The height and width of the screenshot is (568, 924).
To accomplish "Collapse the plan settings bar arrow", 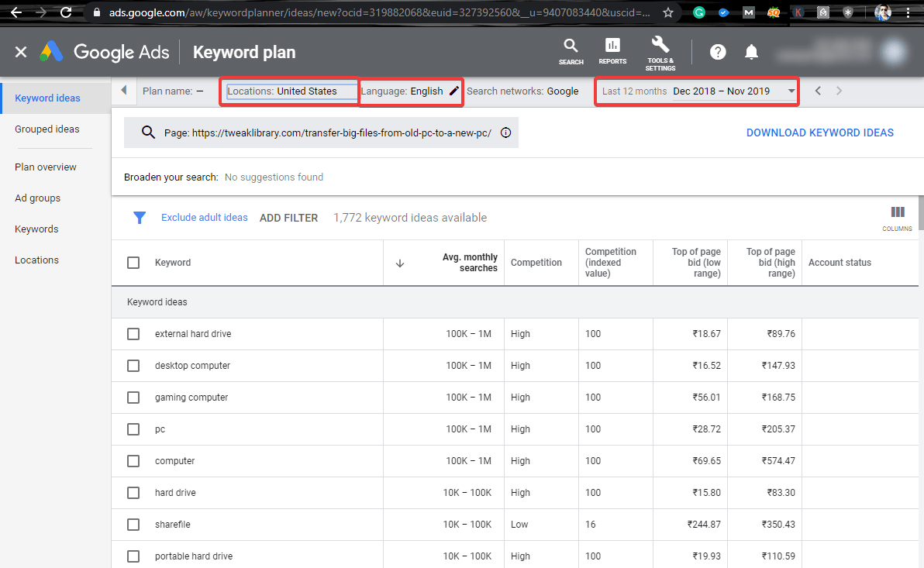I will pyautogui.click(x=123, y=91).
